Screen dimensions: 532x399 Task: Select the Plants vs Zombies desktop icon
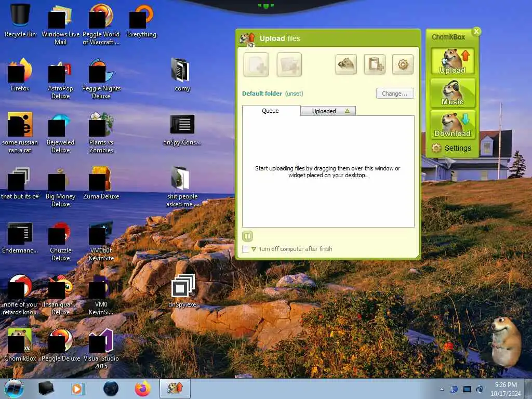(x=101, y=132)
